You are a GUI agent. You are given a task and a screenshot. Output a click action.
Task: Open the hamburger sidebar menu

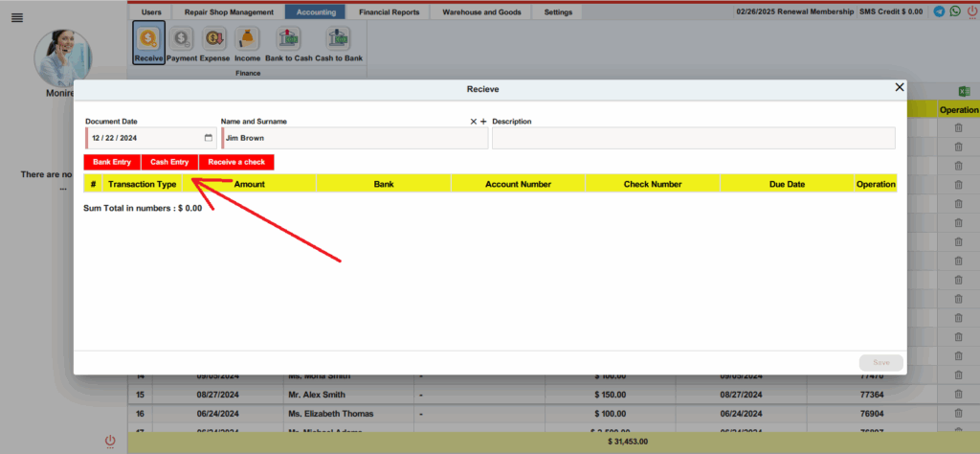[x=17, y=18]
